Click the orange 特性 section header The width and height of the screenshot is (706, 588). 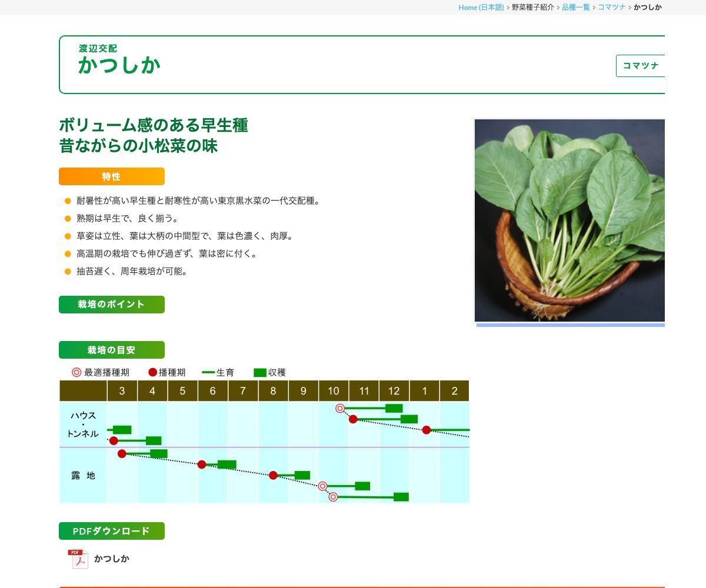111,176
